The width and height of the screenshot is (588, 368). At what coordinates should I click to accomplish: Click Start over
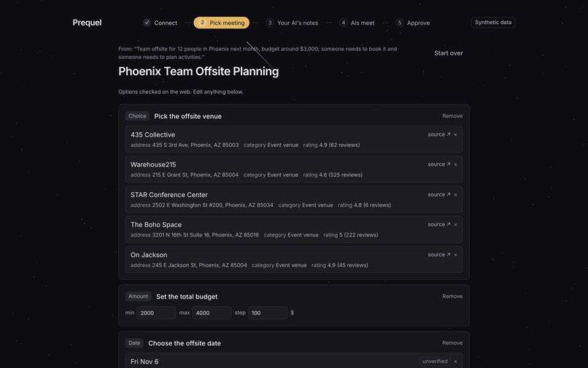pos(449,53)
